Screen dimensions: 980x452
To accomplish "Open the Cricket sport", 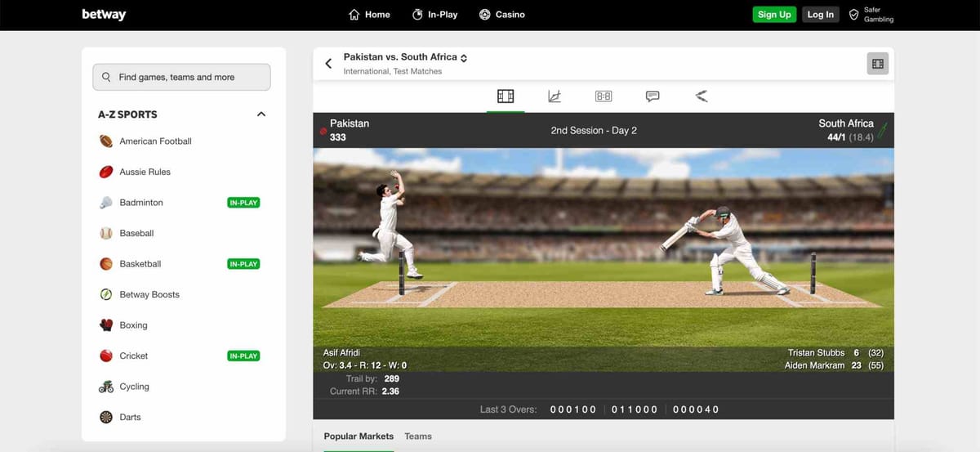I will pos(134,356).
